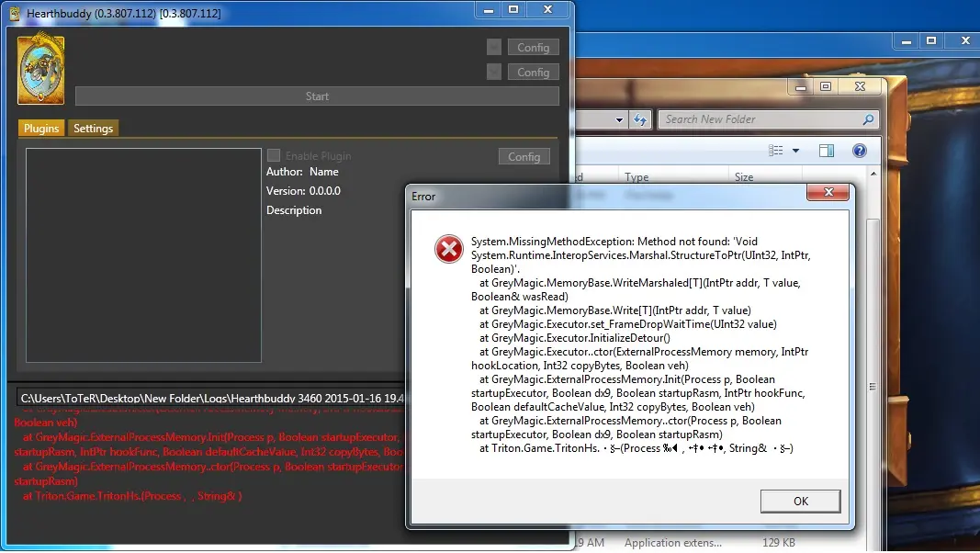Click Explorer scrollbar up arrow
Image resolution: width=980 pixels, height=553 pixels.
pyautogui.click(x=873, y=174)
